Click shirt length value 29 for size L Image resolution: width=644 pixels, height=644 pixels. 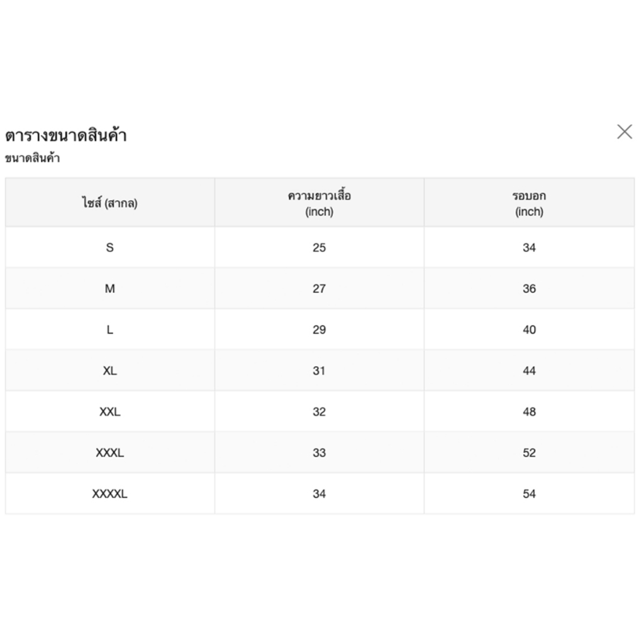tap(319, 330)
